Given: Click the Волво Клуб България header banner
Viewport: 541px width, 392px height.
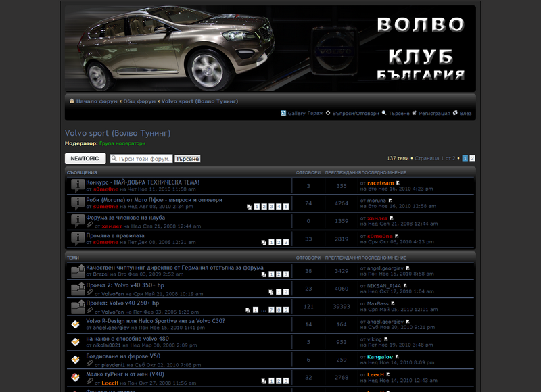Looking at the screenshot, I should tap(270, 49).
